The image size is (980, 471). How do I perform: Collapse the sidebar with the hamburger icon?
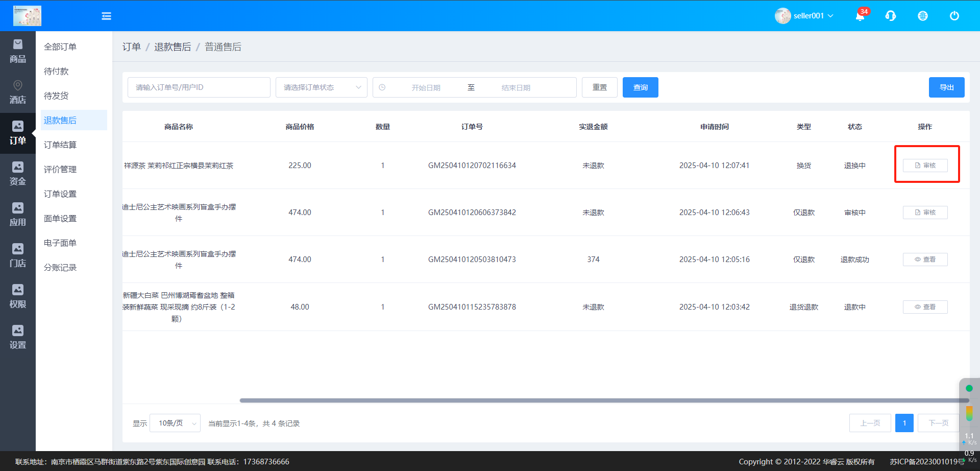(106, 16)
